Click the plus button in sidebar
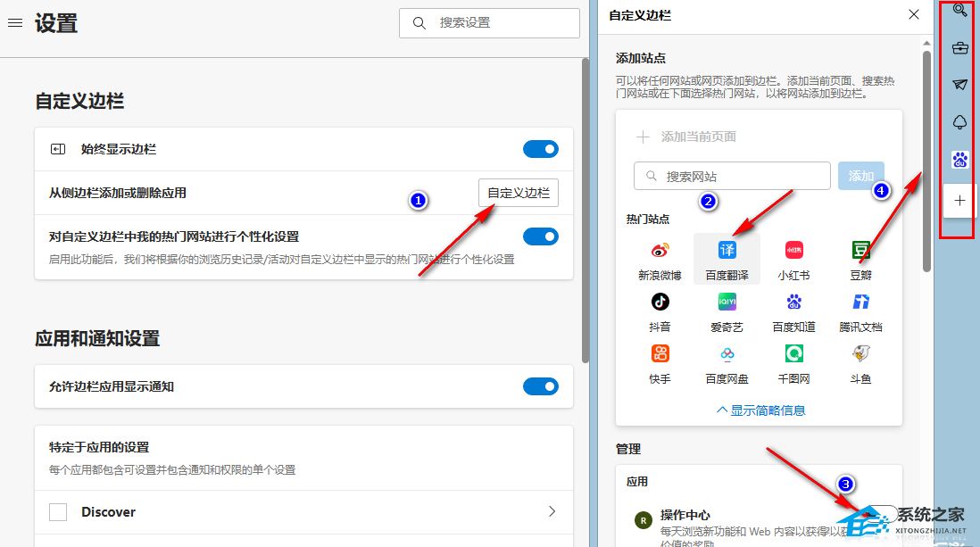 tap(959, 201)
